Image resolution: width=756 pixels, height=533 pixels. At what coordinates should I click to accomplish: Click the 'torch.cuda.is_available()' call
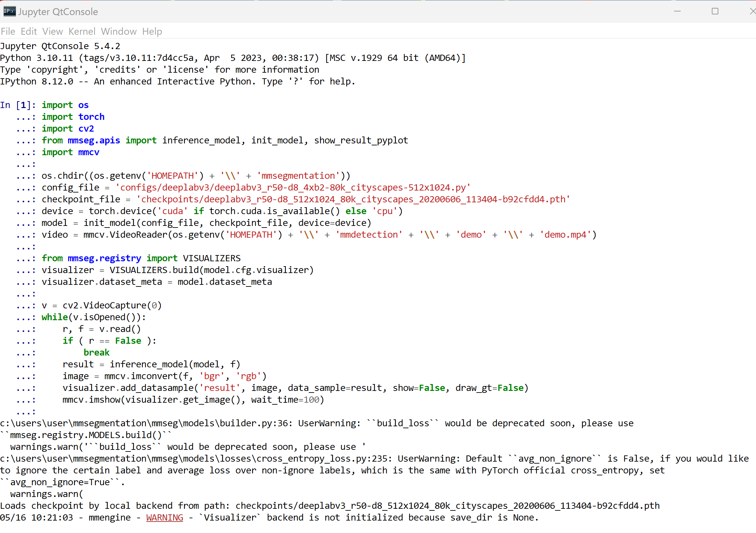(x=274, y=211)
